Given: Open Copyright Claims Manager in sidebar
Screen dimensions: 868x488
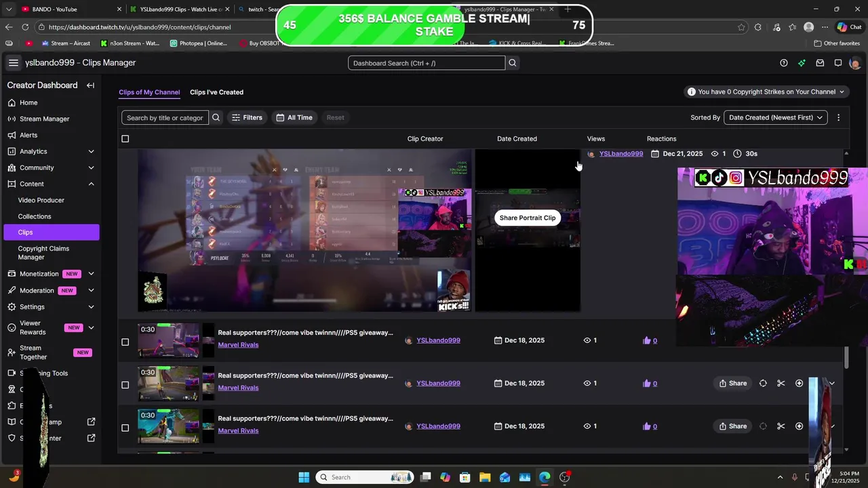Looking at the screenshot, I should pos(43,253).
